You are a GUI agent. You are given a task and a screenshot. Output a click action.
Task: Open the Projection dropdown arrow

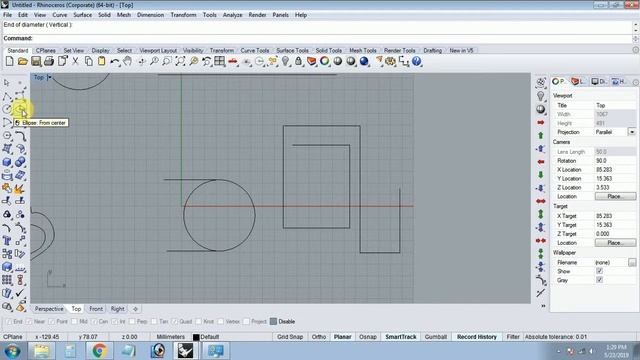click(631, 132)
